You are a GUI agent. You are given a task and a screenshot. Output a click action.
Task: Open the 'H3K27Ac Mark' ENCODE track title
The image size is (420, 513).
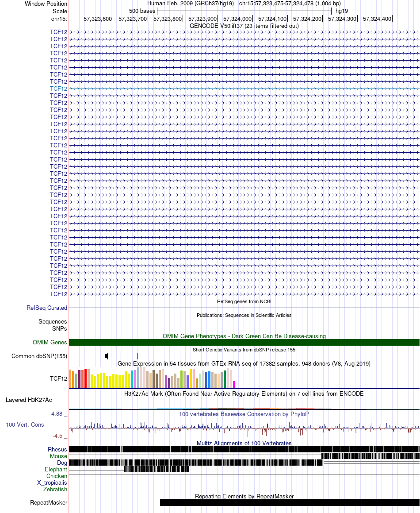244,393
